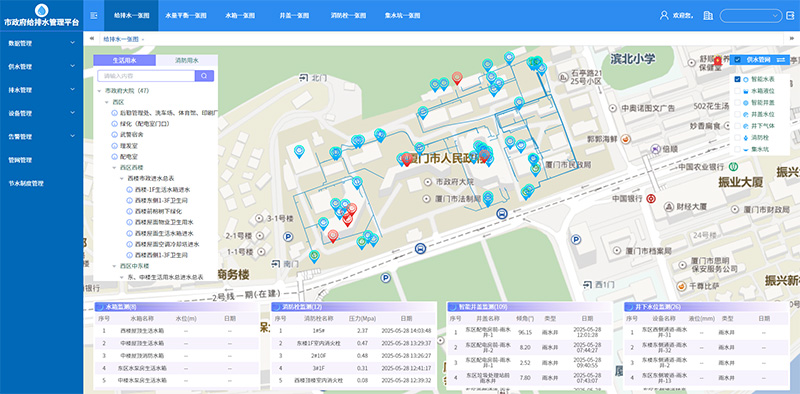Screen dimensions: 800x394
Task: Uncheck the 供水管网 checkbox
Action: pos(737,60)
